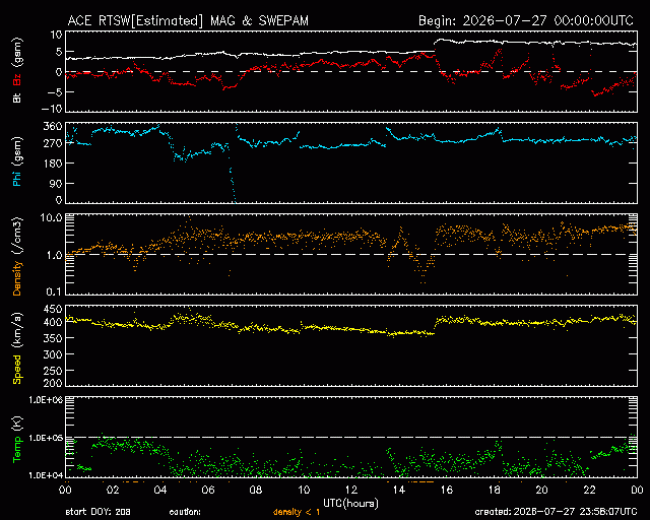Click the '22' hour tick label
650x520 pixels.
click(x=589, y=490)
